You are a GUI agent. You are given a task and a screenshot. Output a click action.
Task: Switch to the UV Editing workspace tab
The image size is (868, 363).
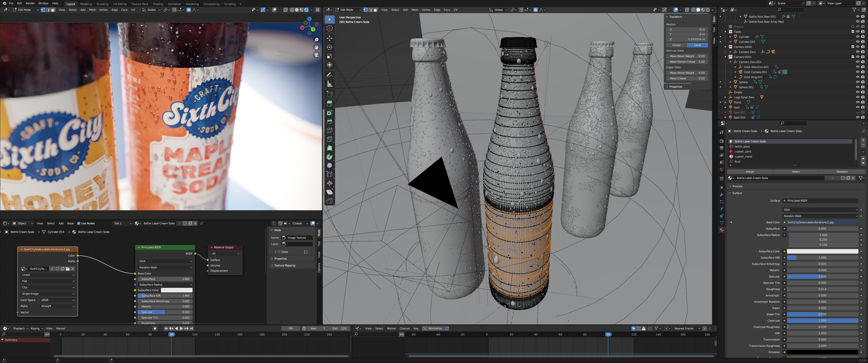[x=120, y=4]
